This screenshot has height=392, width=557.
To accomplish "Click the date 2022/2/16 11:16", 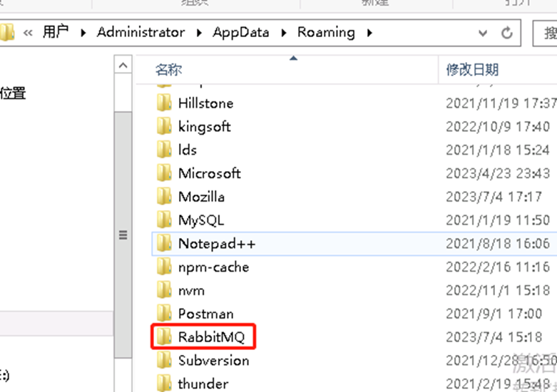I will tap(498, 267).
